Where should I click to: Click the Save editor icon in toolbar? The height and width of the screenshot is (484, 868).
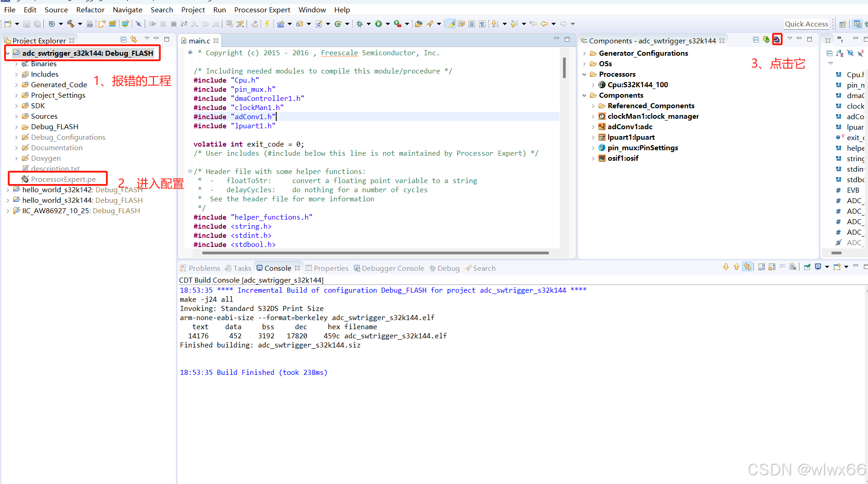click(26, 23)
